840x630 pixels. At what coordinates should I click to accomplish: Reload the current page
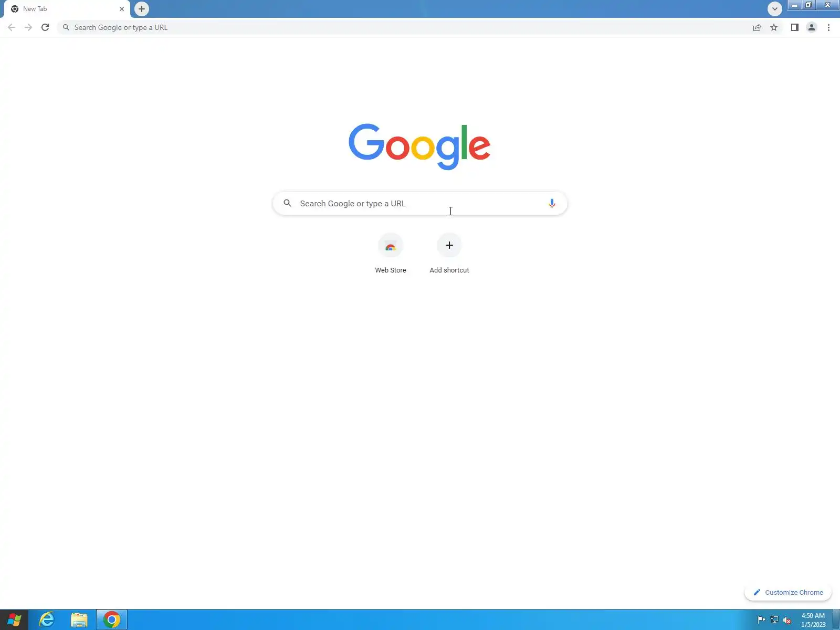pyautogui.click(x=45, y=27)
